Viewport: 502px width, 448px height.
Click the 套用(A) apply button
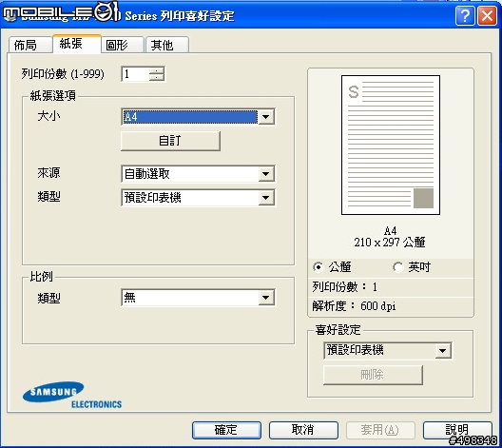380,430
